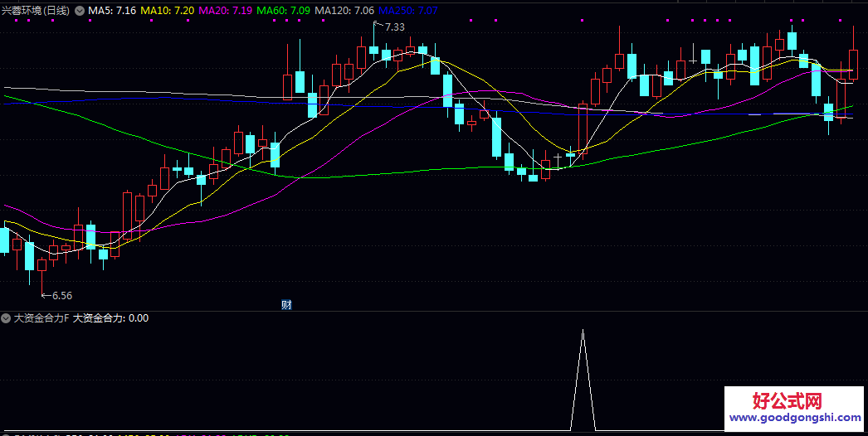This screenshot has height=436, width=868.
Task: Open the dropdown beside 兴蓉环境(日线) title
Action: [80, 10]
